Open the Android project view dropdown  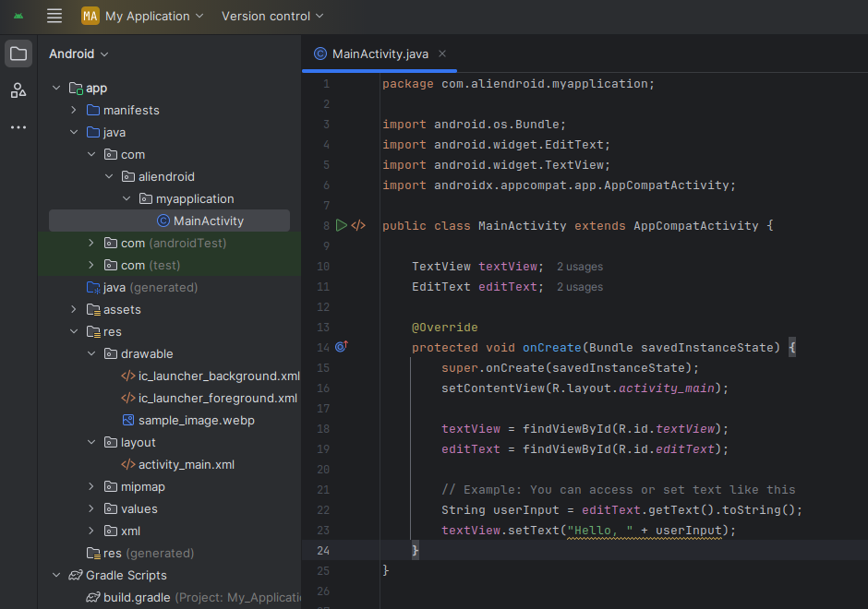(78, 54)
